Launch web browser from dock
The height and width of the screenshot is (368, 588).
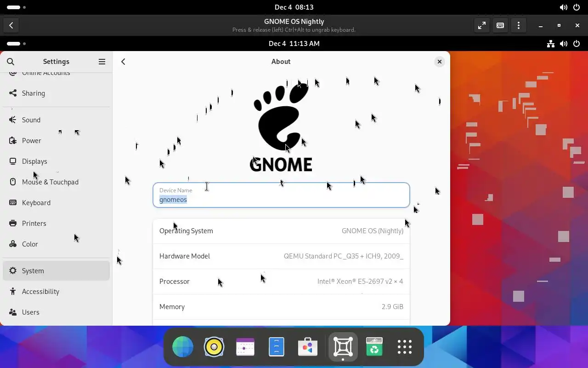pos(183,347)
